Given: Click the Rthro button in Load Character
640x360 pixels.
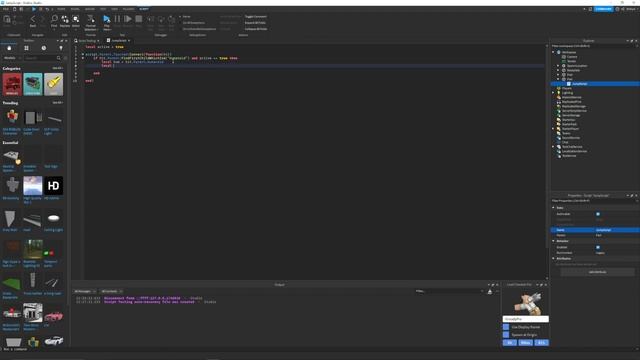Looking at the screenshot, I should point(525,343).
